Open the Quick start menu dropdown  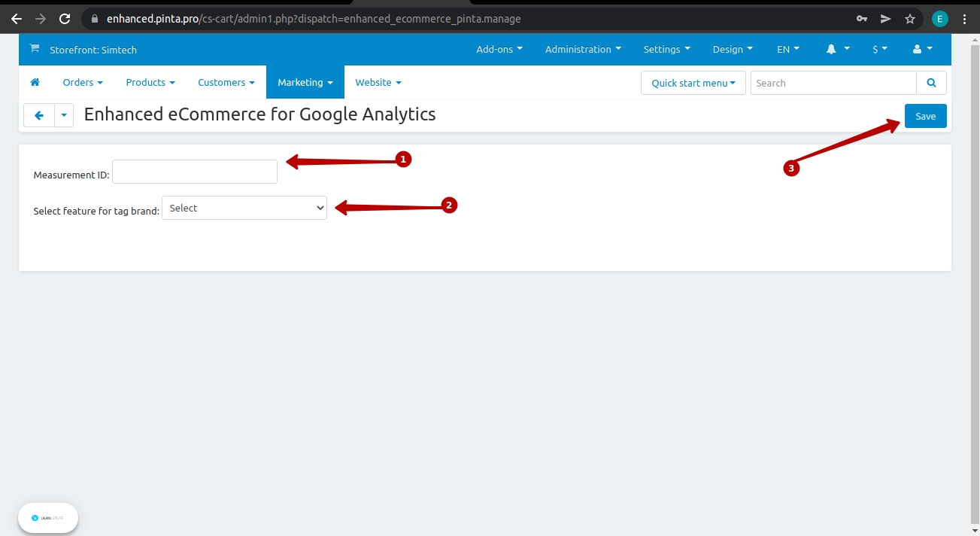693,83
